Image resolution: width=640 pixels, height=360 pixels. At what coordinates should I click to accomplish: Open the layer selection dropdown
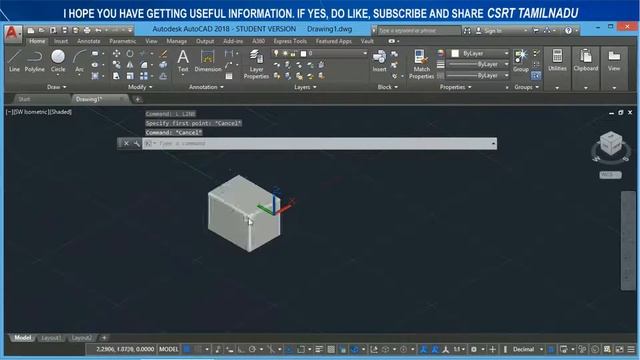click(x=320, y=53)
